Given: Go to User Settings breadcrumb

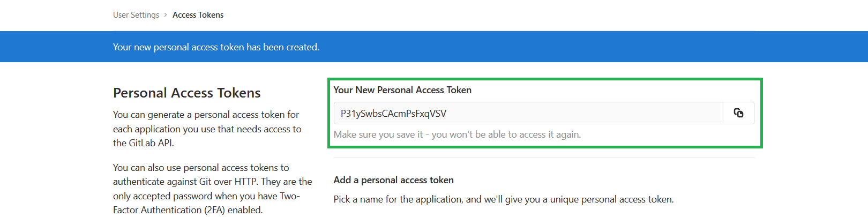Looking at the screenshot, I should click(x=136, y=15).
